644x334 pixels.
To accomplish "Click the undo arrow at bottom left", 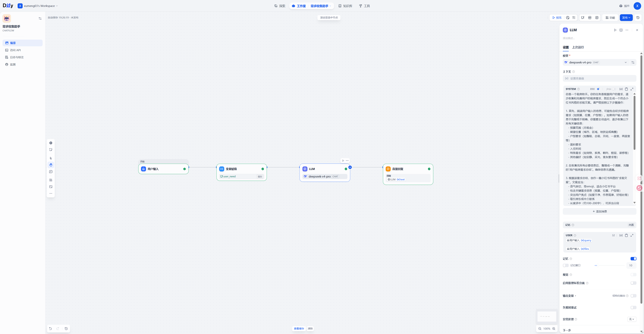I will pyautogui.click(x=50, y=328).
